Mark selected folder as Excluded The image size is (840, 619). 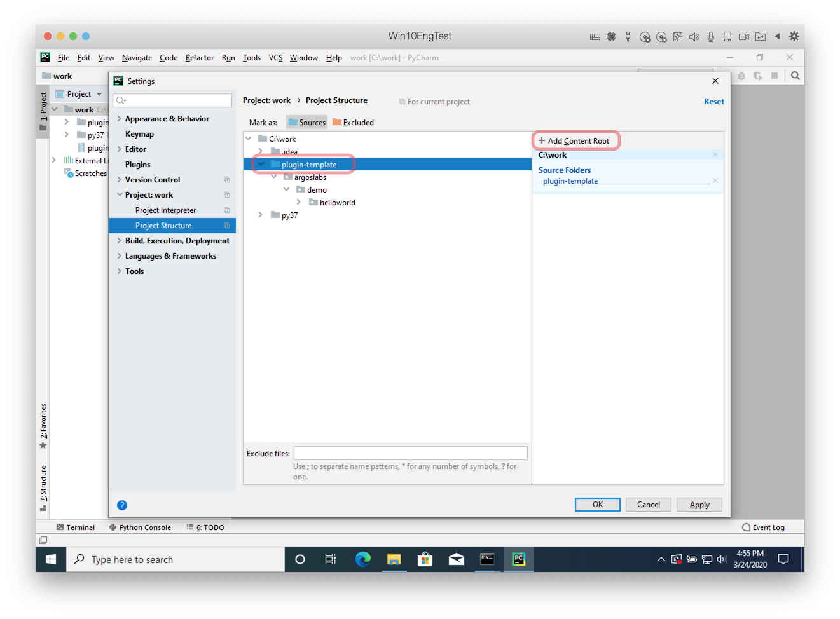(353, 123)
